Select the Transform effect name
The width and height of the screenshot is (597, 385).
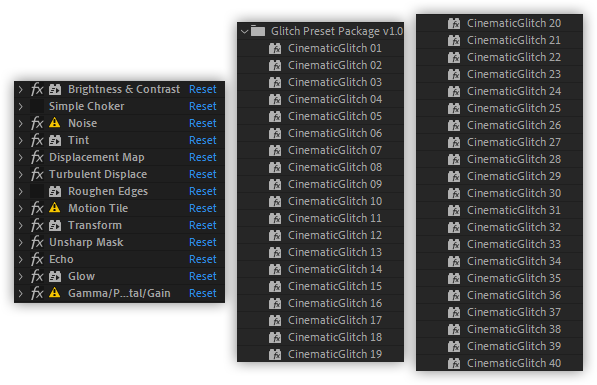[x=95, y=225]
